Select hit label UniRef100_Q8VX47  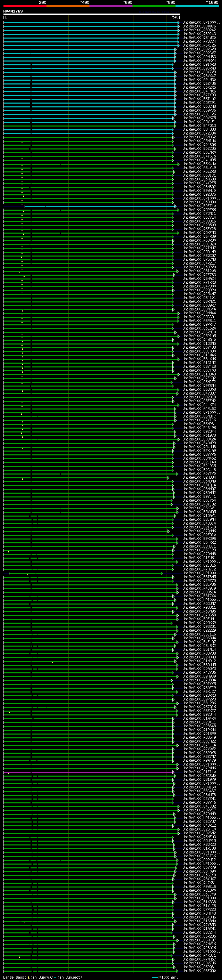199,76
